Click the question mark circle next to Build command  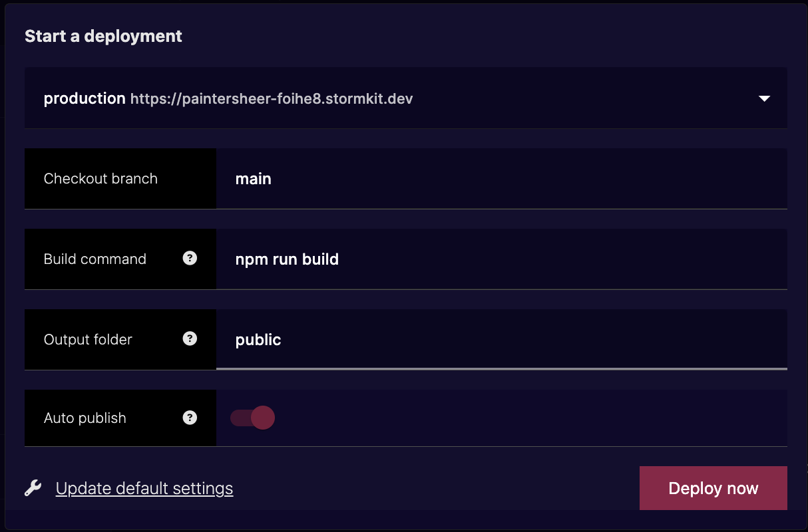pyautogui.click(x=190, y=259)
